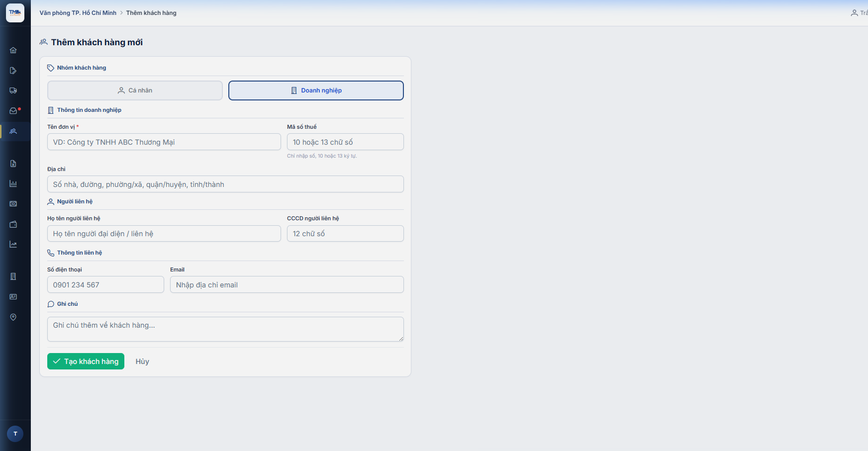Click Thêm khách hàng breadcrumb

151,13
